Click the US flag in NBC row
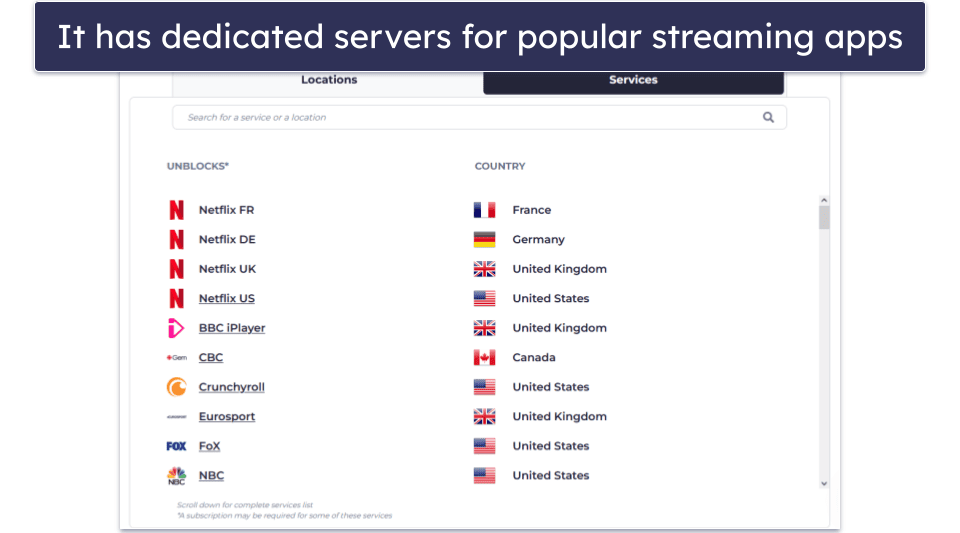 [x=484, y=475]
